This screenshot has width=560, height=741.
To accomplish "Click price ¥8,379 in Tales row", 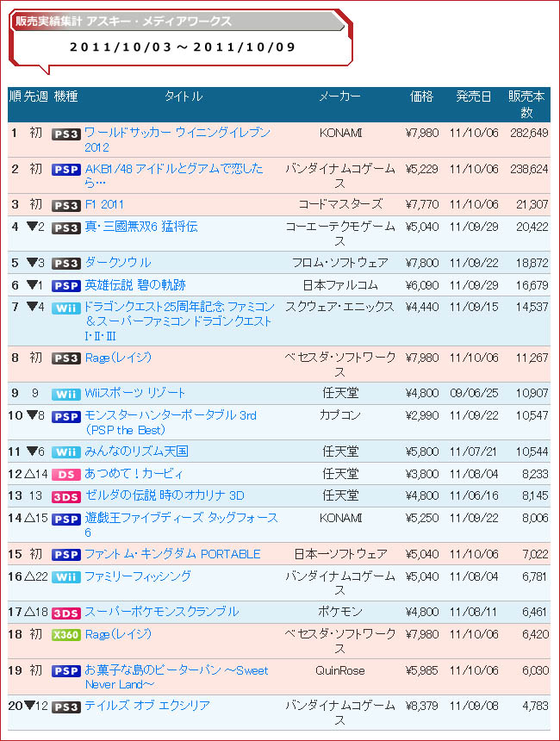I will tap(422, 706).
